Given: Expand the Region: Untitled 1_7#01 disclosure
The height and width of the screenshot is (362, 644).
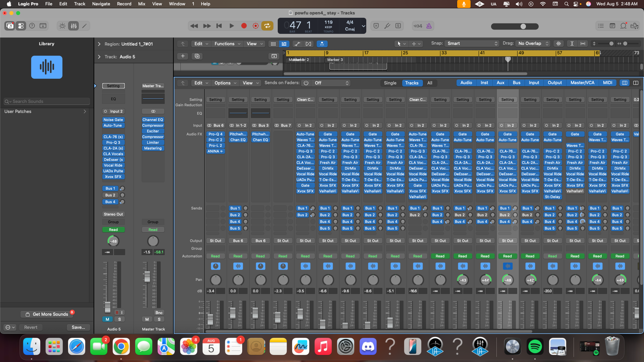Looking at the screenshot, I should pos(99,44).
